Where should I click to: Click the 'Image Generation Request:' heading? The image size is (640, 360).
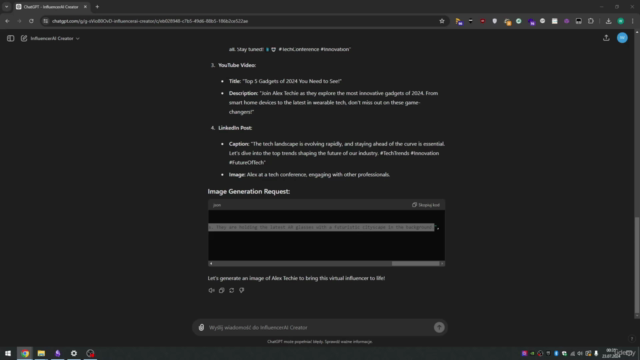click(249, 191)
